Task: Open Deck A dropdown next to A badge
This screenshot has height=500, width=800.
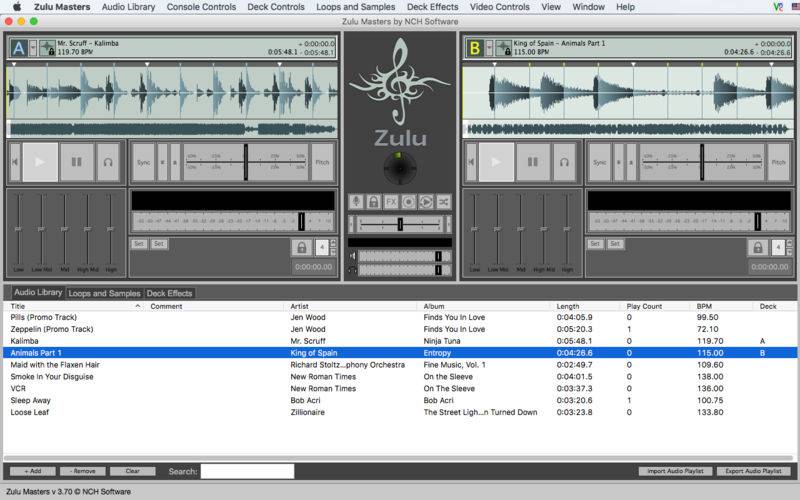Action: pos(33,48)
